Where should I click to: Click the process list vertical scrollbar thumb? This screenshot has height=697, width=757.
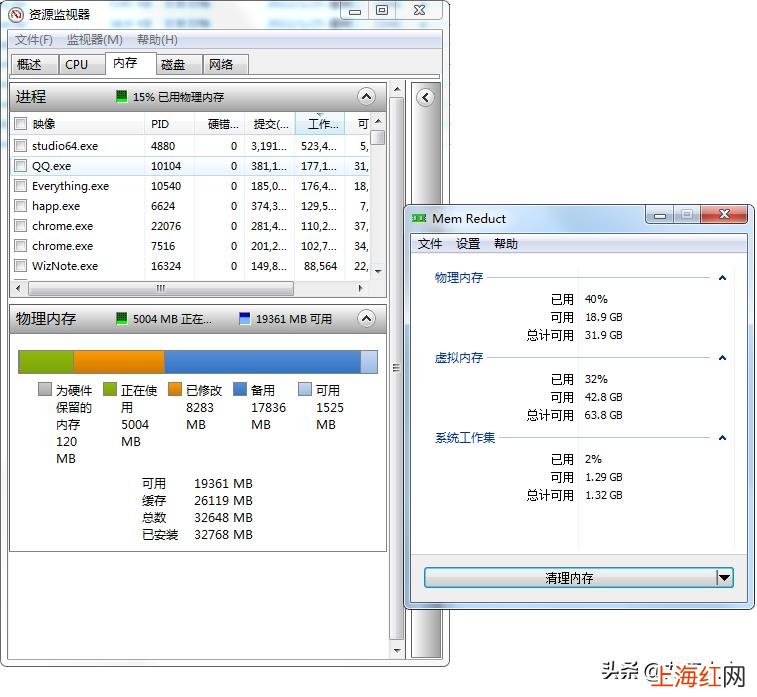(379, 138)
